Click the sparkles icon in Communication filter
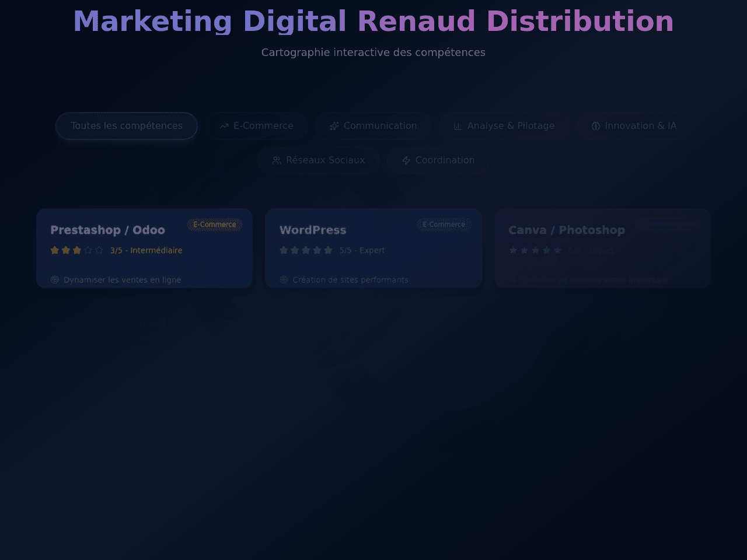The height and width of the screenshot is (560, 747). (x=334, y=126)
